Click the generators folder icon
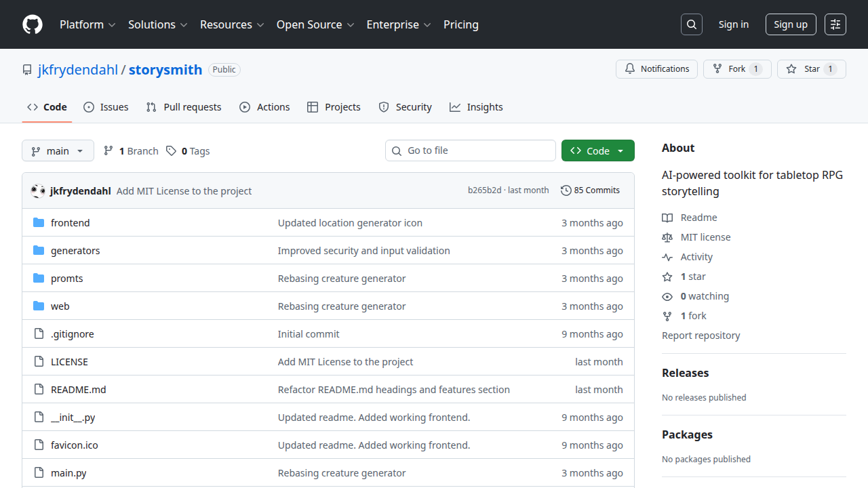Screen dimensions: 868x488 pos(39,251)
